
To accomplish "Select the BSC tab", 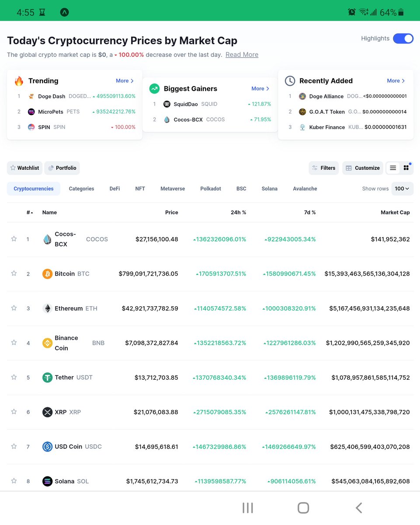I will 241,189.
